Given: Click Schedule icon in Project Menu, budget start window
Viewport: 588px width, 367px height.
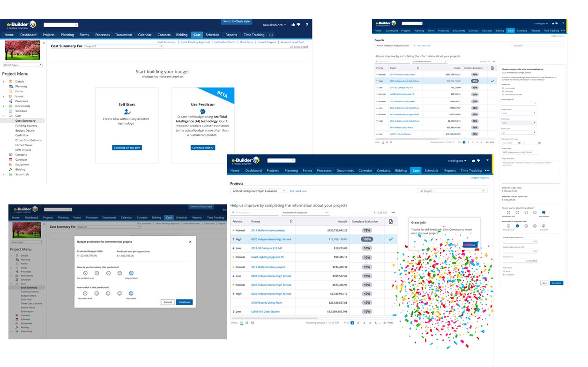Looking at the screenshot, I should pos(11,111).
